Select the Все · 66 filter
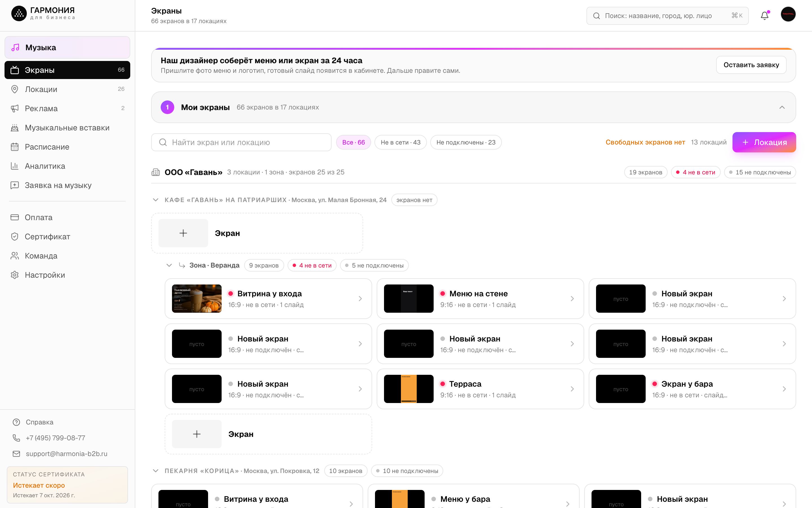812x508 pixels. tap(353, 142)
